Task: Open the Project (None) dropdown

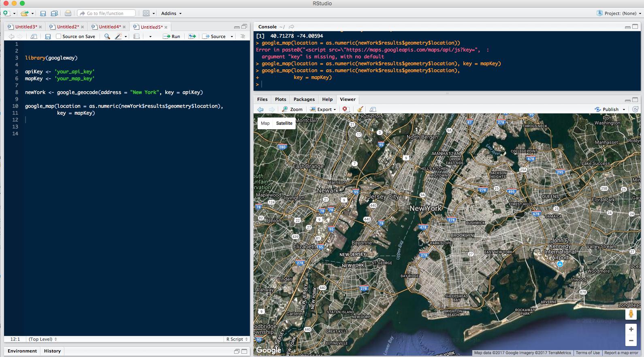Action: (x=620, y=13)
